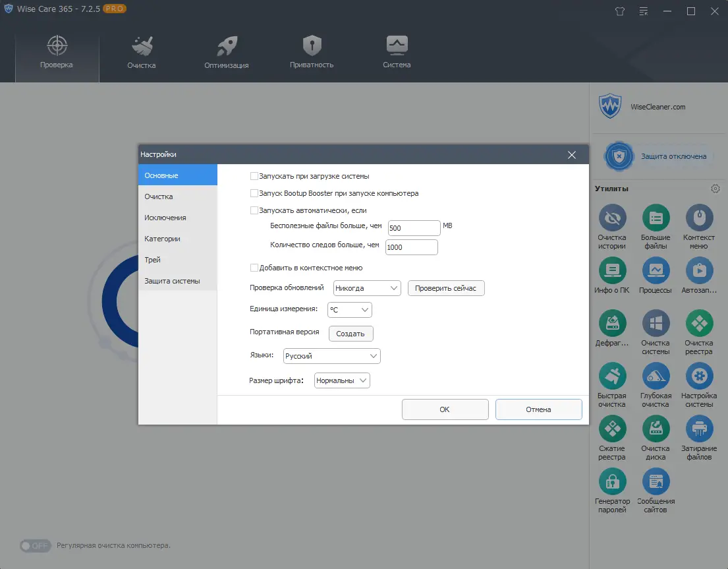This screenshot has width=728, height=569.
Task: Select the Основные settings tab
Action: click(x=178, y=175)
